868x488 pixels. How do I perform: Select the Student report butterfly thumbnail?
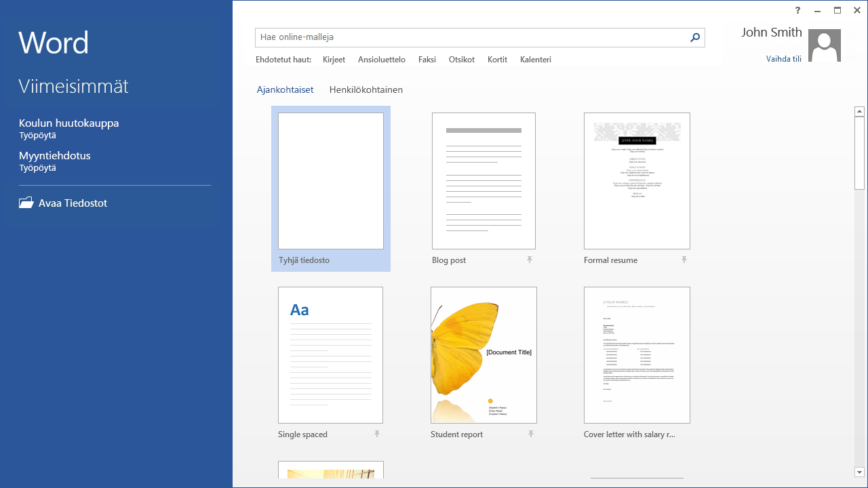[x=484, y=355]
